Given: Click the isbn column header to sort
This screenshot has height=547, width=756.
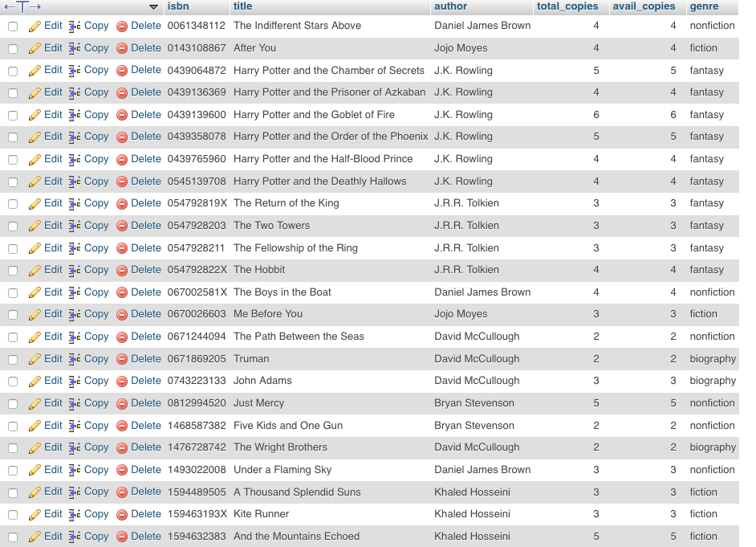Looking at the screenshot, I should pyautogui.click(x=178, y=6).
